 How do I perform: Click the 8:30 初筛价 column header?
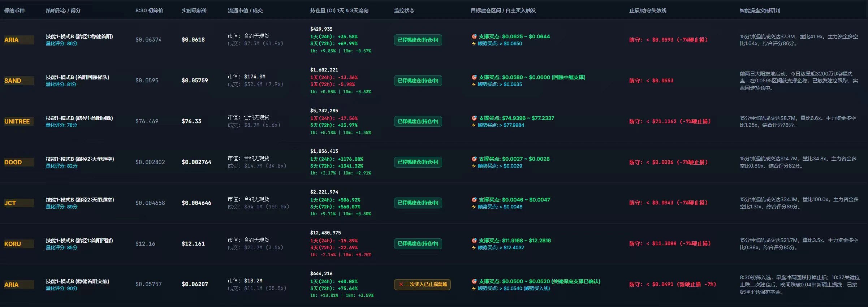(149, 10)
